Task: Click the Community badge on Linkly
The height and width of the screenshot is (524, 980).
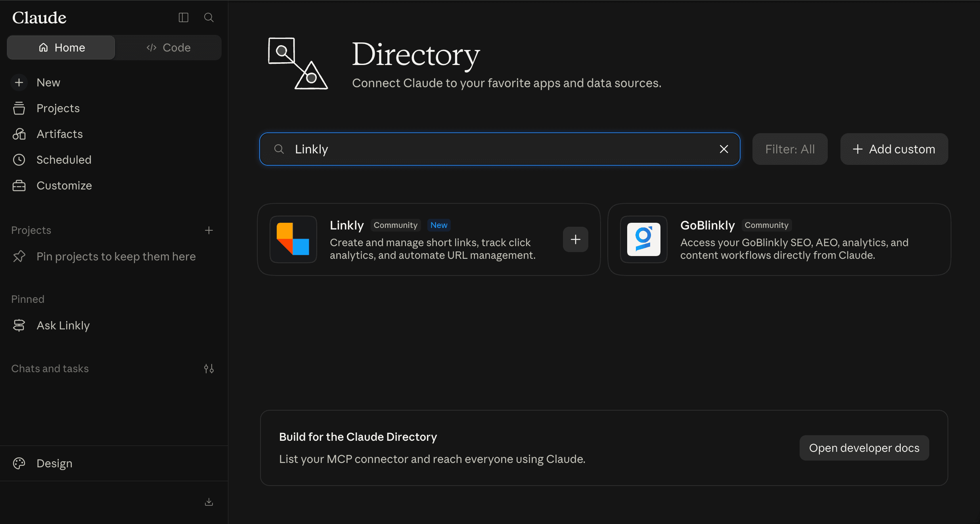Action: click(x=395, y=225)
